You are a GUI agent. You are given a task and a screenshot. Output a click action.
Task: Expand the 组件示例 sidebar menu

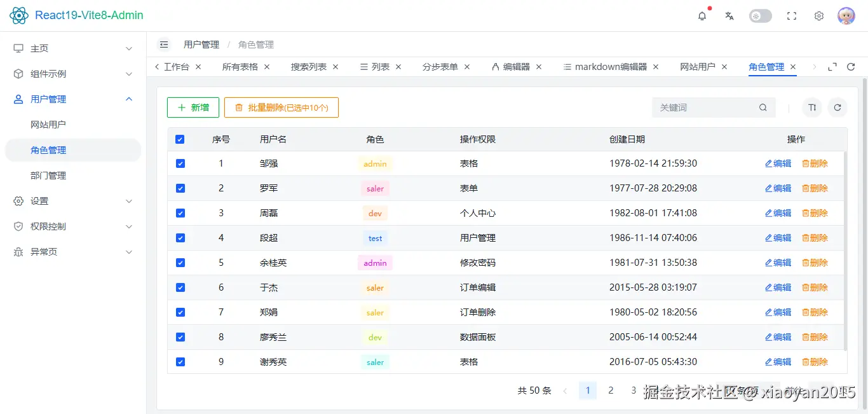tap(73, 74)
